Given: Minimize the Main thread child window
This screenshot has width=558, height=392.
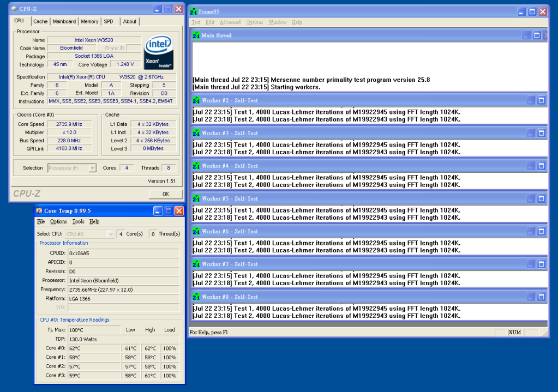Looking at the screenshot, I should pos(526,35).
